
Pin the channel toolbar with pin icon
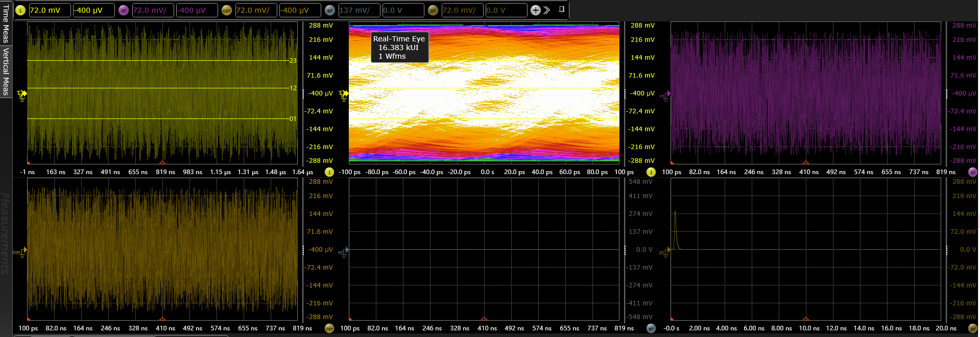[562, 9]
